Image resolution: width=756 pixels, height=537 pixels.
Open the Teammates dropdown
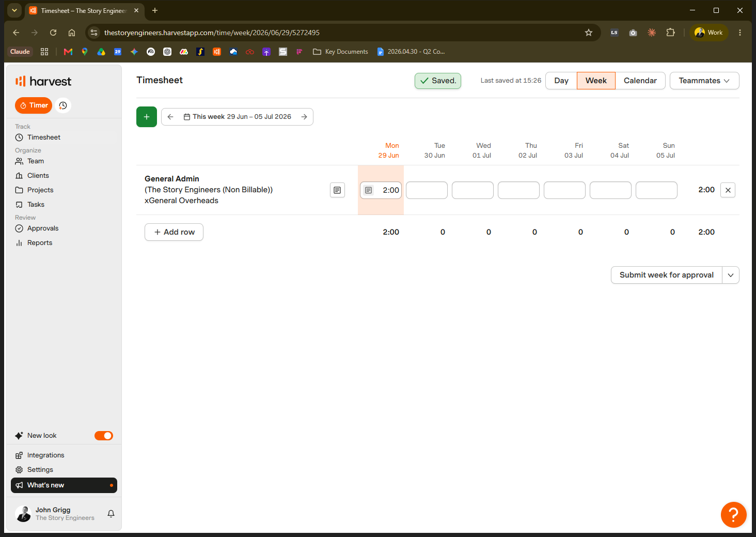click(x=704, y=81)
